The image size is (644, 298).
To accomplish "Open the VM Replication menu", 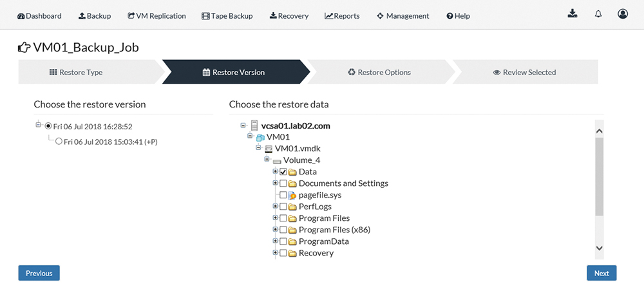I will pyautogui.click(x=156, y=16).
